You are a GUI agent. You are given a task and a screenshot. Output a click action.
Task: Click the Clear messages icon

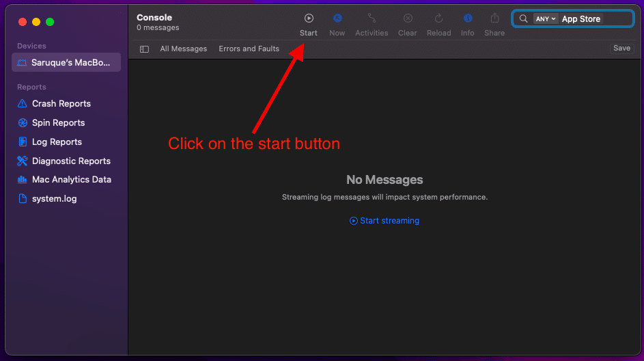(x=408, y=19)
